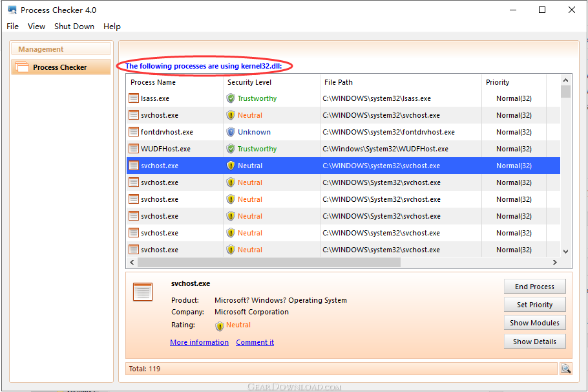Click the process icon in the highlighted svchost.exe row
This screenshot has width=588, height=392.
click(x=134, y=166)
